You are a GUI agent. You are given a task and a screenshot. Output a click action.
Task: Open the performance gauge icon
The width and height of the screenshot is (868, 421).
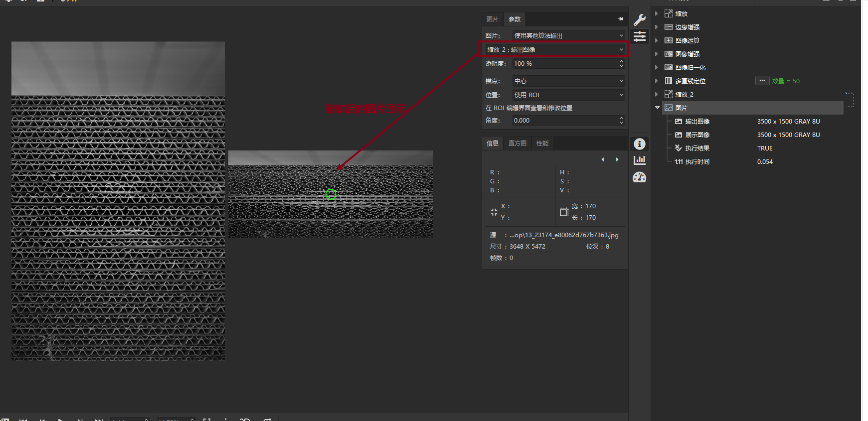tap(640, 177)
